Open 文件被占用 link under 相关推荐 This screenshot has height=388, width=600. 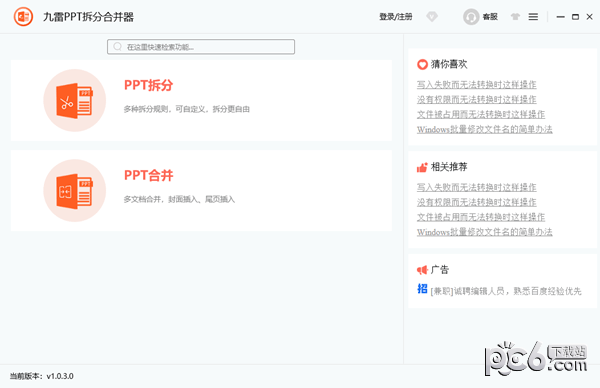click(x=481, y=217)
